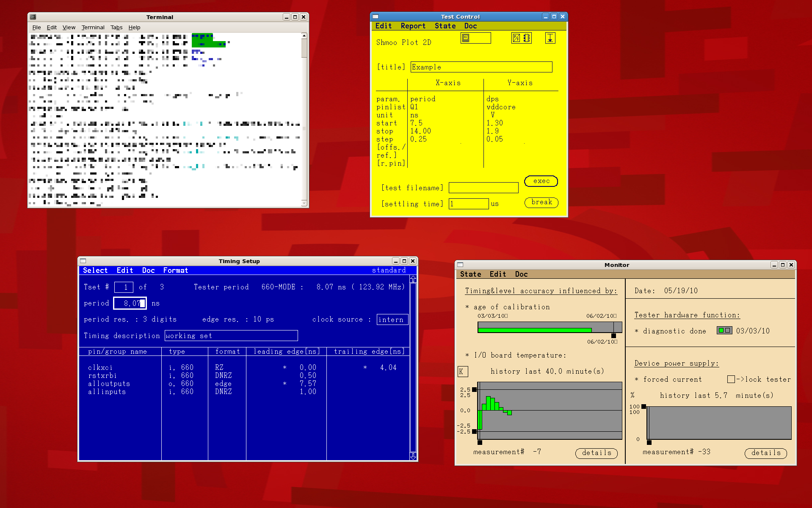Click the Timing Setup scroll up arrow
The image size is (812, 508).
pos(413,279)
